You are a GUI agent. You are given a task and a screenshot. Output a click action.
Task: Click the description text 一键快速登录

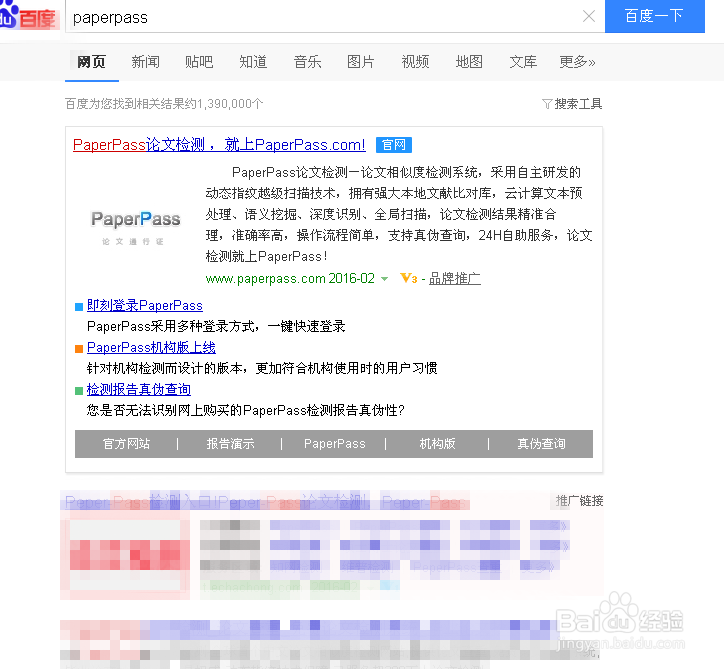click(x=307, y=327)
